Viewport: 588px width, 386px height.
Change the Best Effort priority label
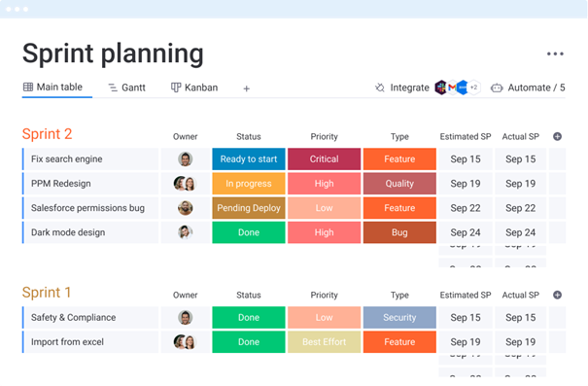324,341
